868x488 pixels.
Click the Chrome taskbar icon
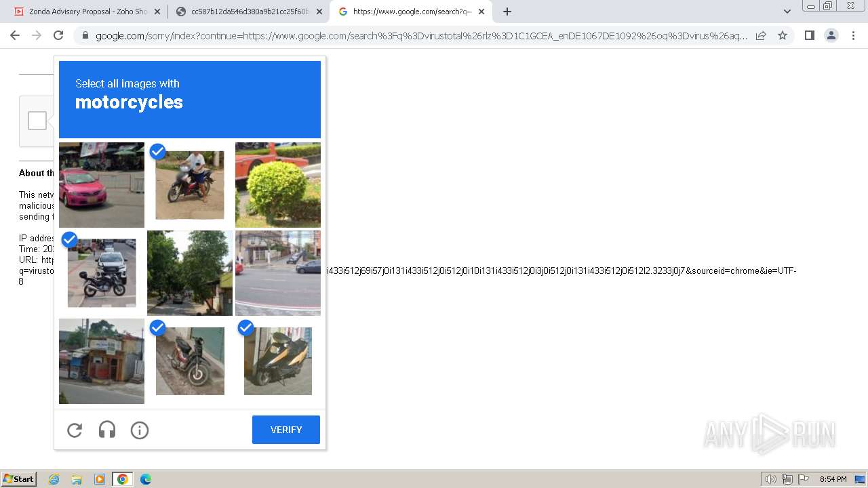coord(123,479)
